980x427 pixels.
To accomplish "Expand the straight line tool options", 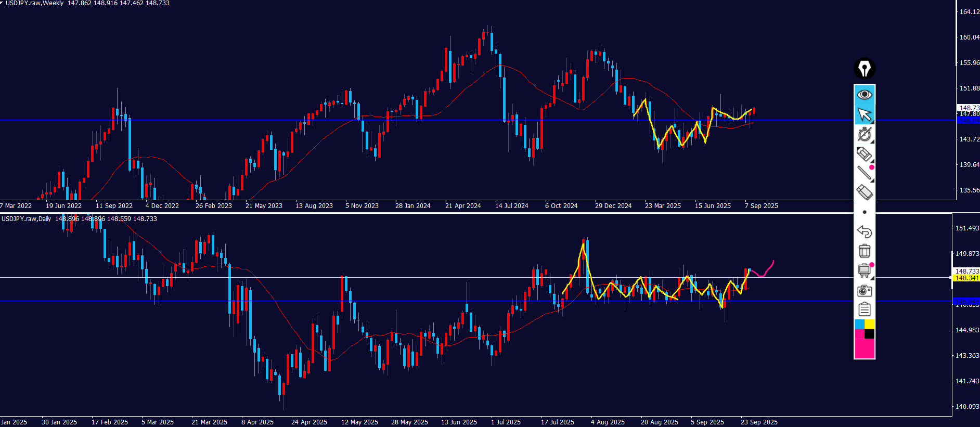I will pos(864,173).
